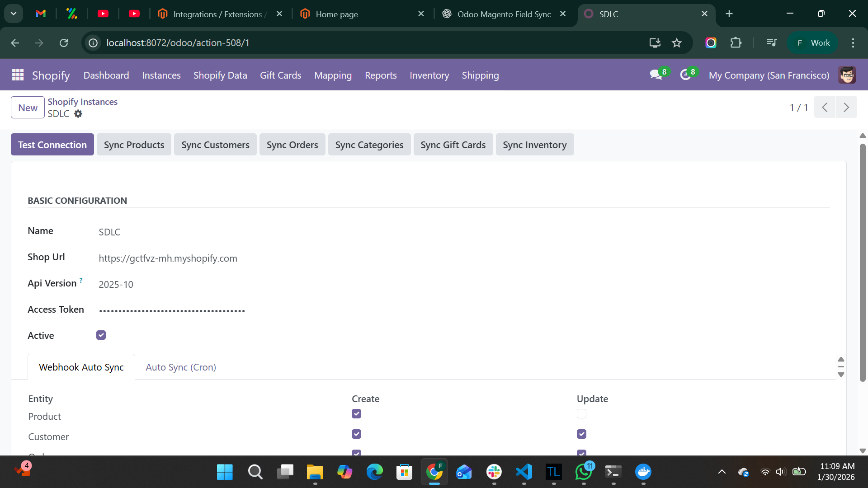Open the Mapping menu item
The image size is (868, 488).
click(333, 75)
